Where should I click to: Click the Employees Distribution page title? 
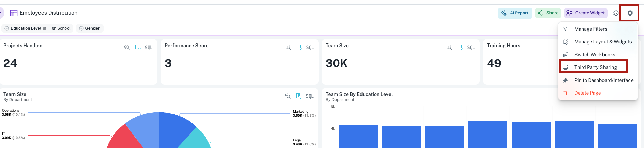48,13
